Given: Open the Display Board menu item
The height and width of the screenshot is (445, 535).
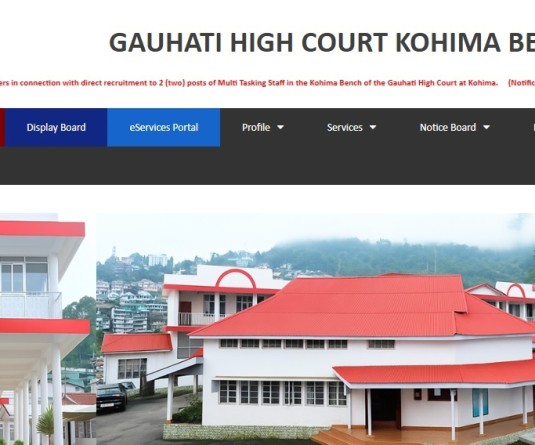Looking at the screenshot, I should click(56, 127).
